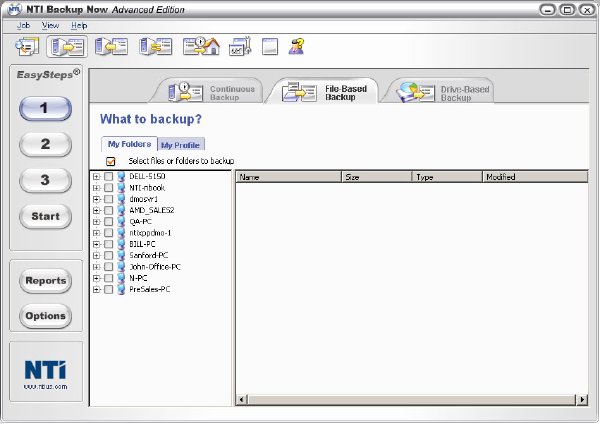The image size is (600, 424).
Task: Click the dmosvr1 computer icon
Action: (121, 199)
